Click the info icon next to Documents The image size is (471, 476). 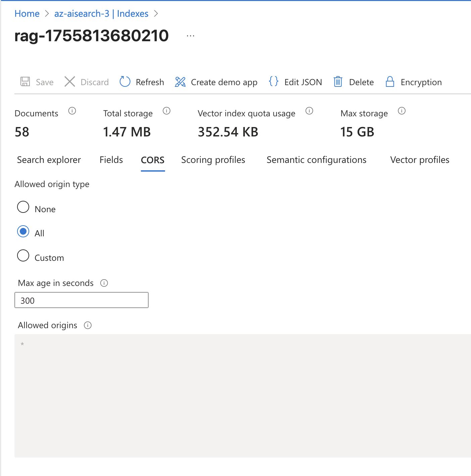click(x=72, y=111)
